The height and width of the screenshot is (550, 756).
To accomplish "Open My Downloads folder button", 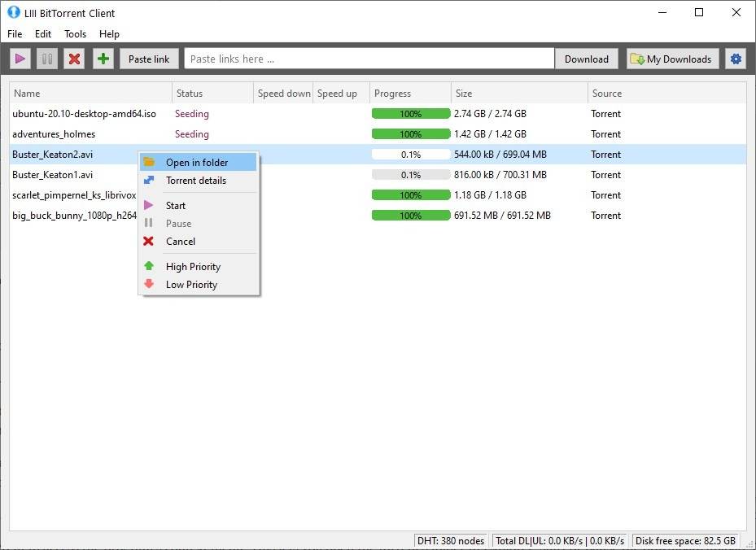I will point(673,59).
